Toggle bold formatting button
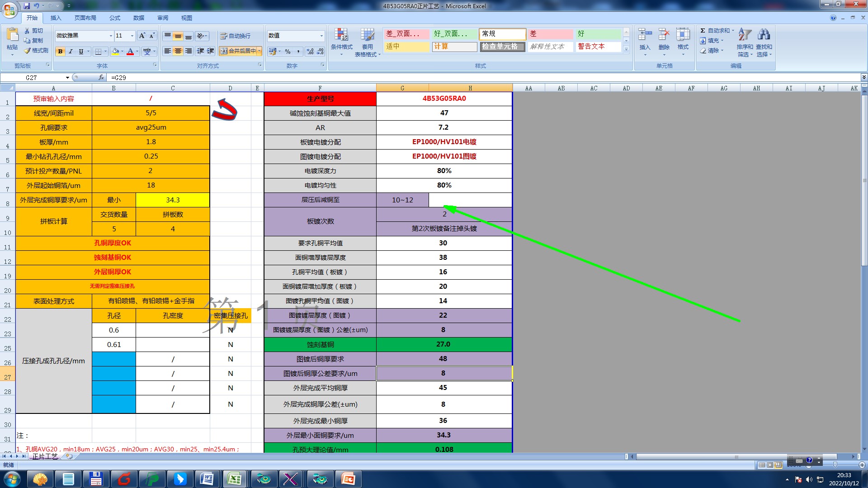The image size is (868, 488). 60,52
